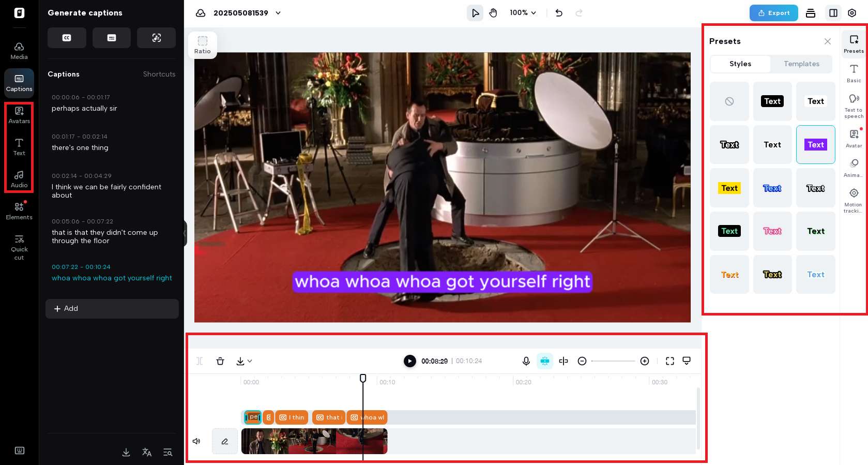Collapse the left panel handle
The image size is (868, 465).
tap(185, 233)
